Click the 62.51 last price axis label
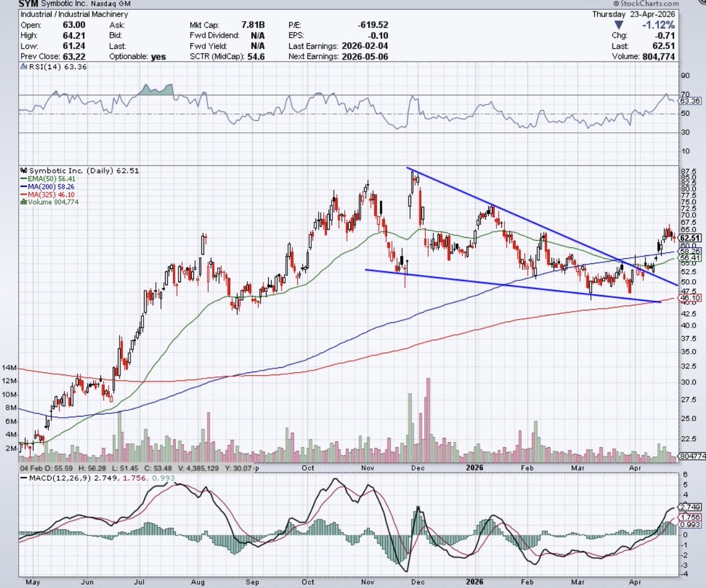 (x=691, y=238)
